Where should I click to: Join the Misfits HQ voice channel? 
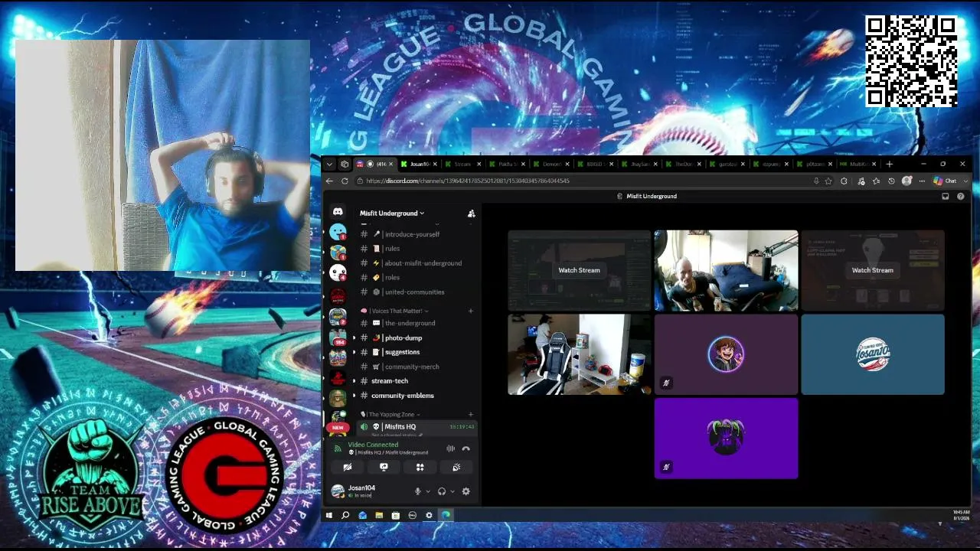coord(416,427)
